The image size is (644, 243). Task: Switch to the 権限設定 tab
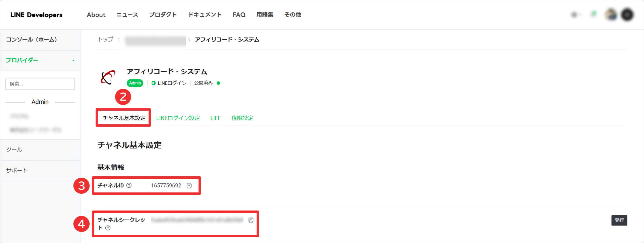(x=242, y=118)
